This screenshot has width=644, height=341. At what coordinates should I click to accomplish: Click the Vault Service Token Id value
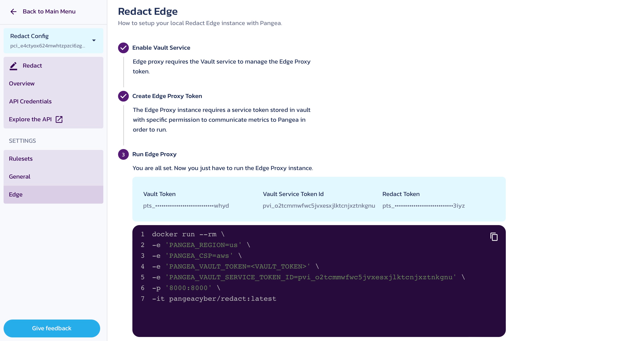click(319, 206)
